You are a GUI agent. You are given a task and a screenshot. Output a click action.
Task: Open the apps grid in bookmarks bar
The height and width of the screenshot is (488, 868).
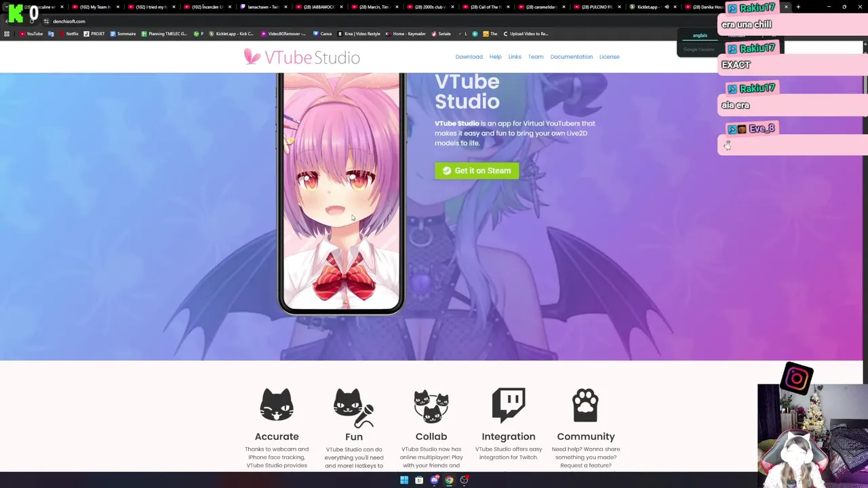[7, 34]
